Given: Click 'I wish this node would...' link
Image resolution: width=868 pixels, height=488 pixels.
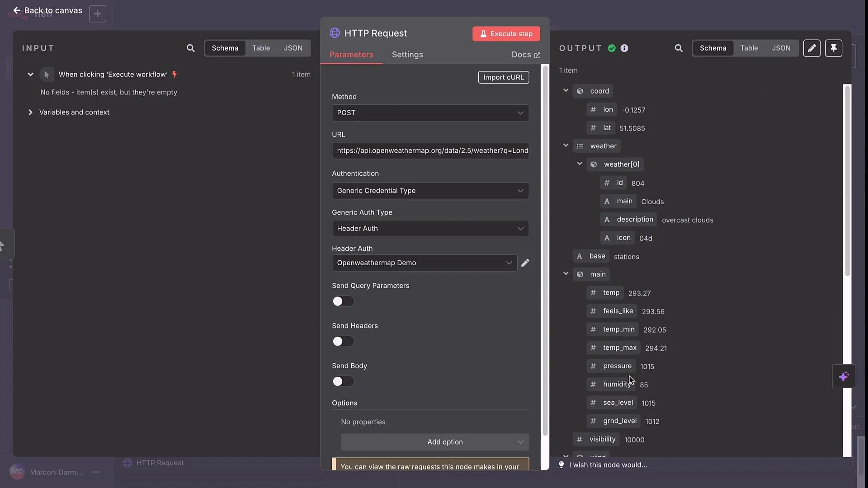Looking at the screenshot, I should tap(608, 465).
